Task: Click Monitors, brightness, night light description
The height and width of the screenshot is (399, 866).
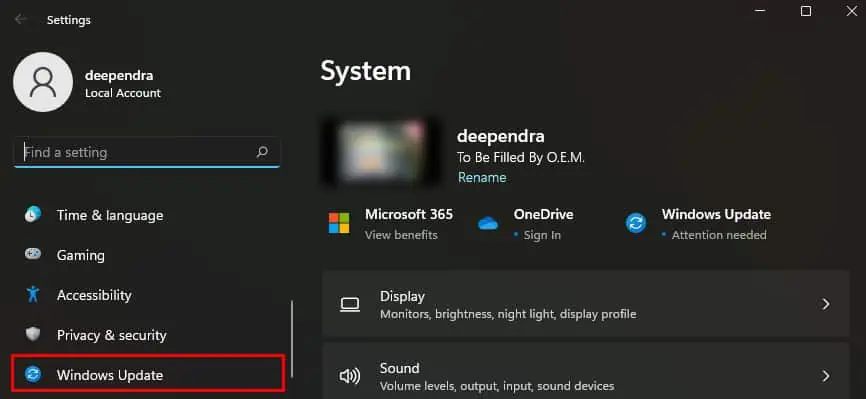Action: click(508, 314)
